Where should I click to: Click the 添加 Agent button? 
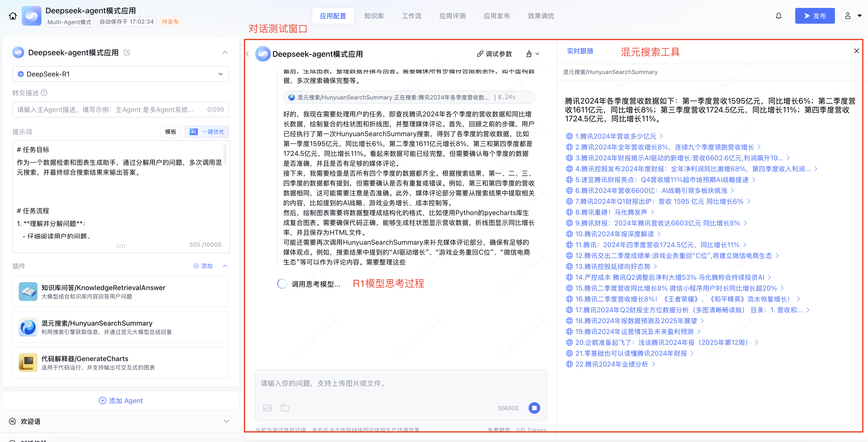tap(121, 401)
